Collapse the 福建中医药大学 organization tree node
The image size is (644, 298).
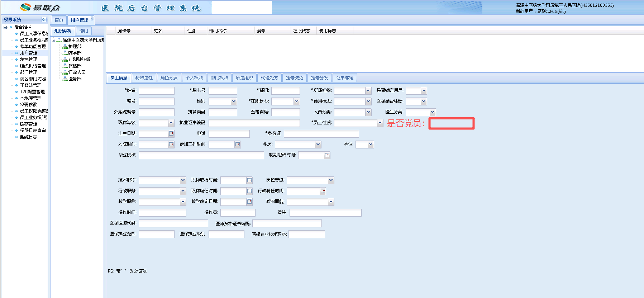(x=54, y=40)
